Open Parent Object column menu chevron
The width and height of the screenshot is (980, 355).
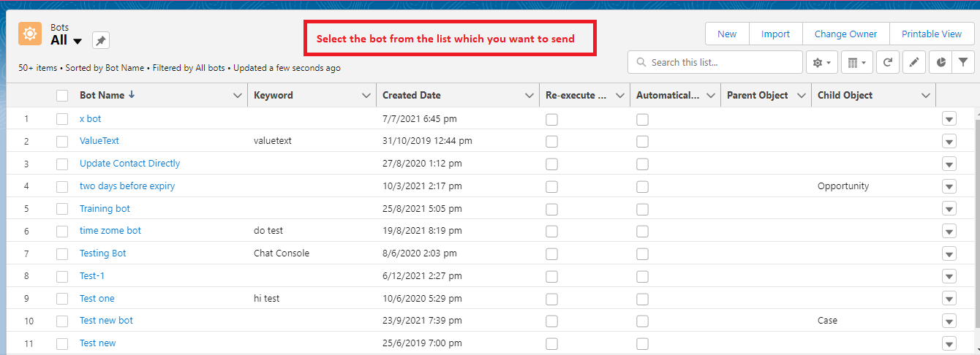point(802,96)
